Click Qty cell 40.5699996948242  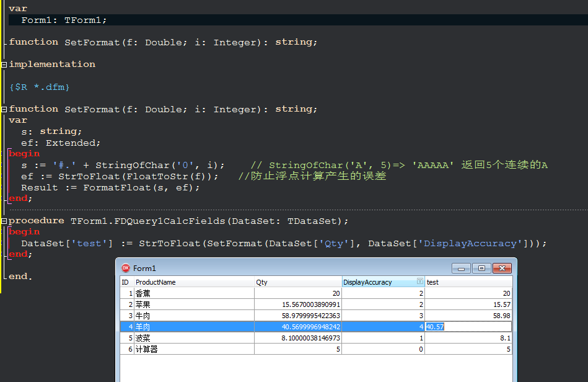pyautogui.click(x=298, y=327)
